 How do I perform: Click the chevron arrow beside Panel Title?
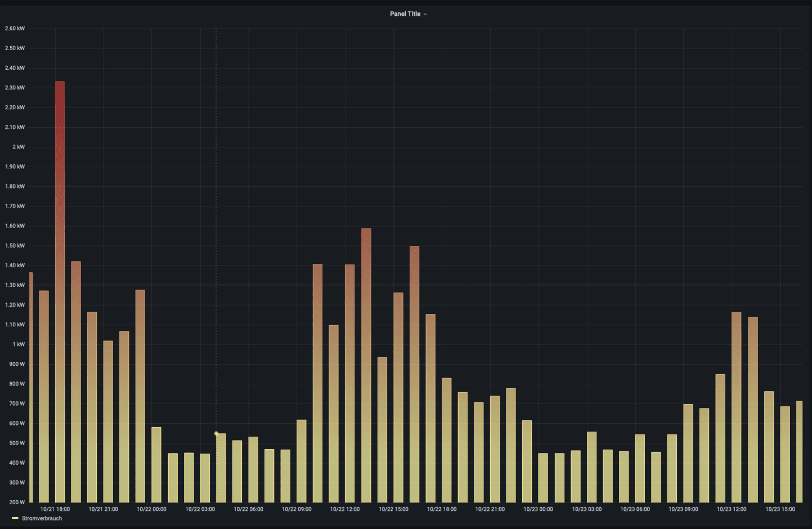tap(425, 15)
